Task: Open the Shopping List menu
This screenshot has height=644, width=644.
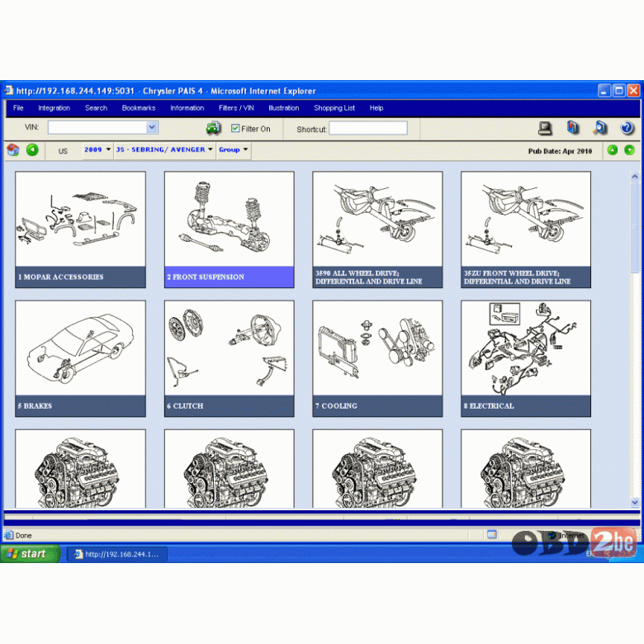Action: point(334,108)
